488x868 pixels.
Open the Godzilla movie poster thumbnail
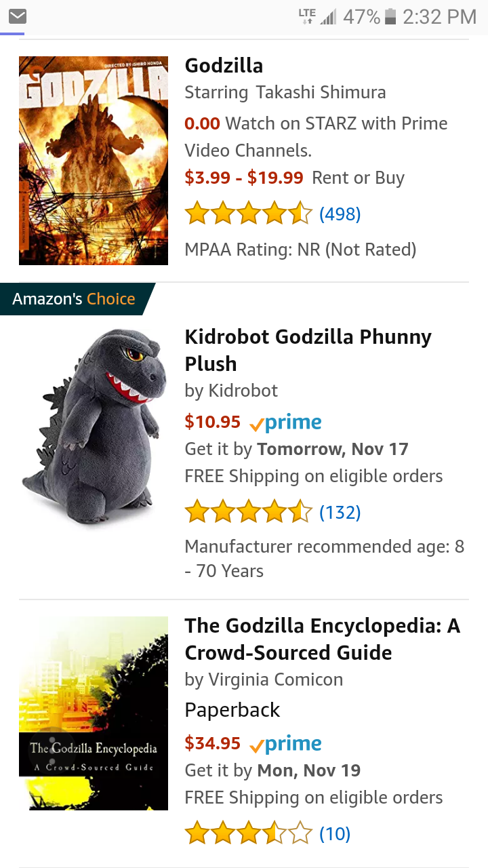(x=94, y=160)
